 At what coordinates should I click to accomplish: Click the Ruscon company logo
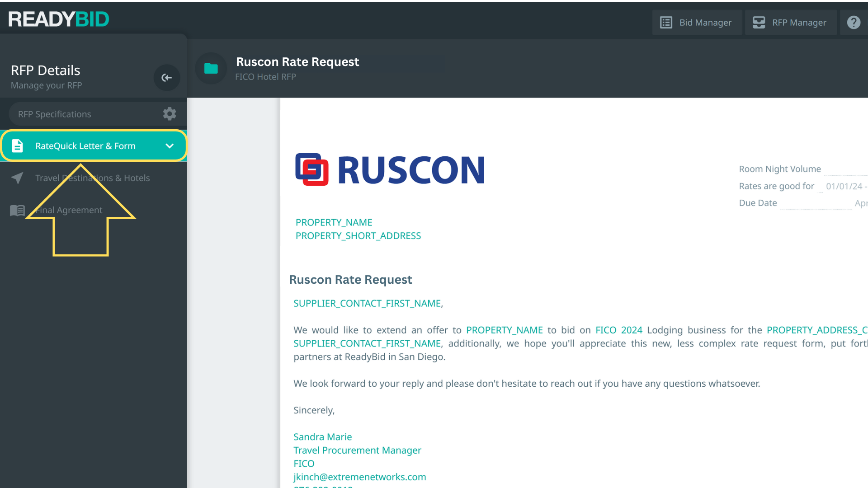(390, 170)
